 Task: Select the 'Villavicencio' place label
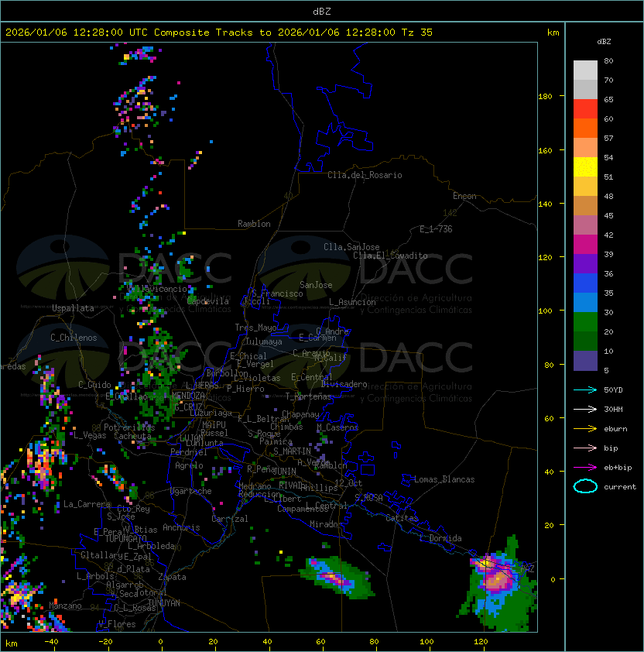point(156,289)
